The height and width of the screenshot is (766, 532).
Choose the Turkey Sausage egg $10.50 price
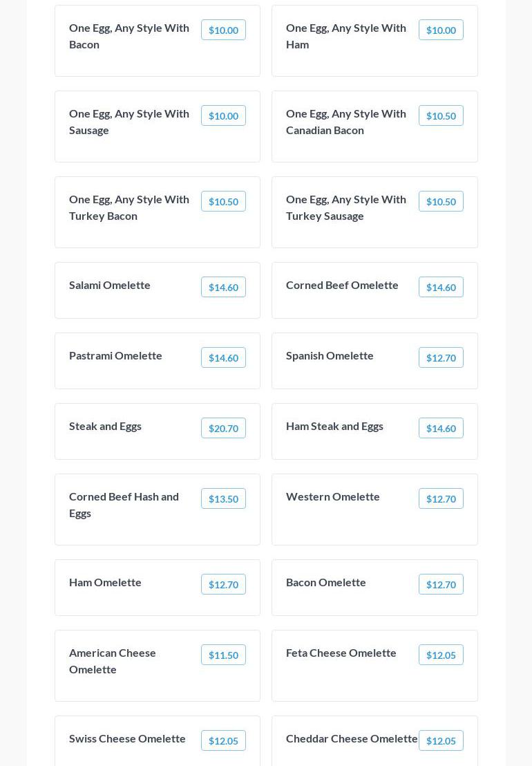[x=441, y=201]
